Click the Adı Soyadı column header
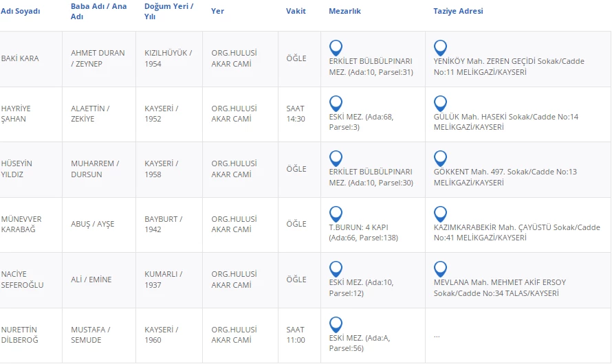This screenshot has width=612, height=364. click(x=21, y=12)
